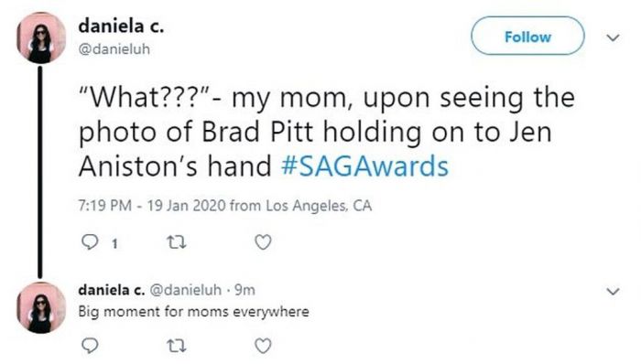The height and width of the screenshot is (364, 641).
Task: Retweet the main tweet about SAGAwards
Action: pyautogui.click(x=177, y=242)
